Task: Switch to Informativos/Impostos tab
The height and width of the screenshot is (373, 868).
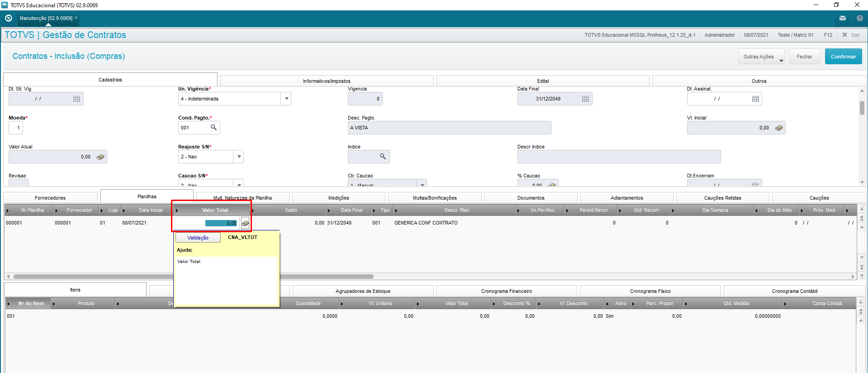Action: pos(327,81)
